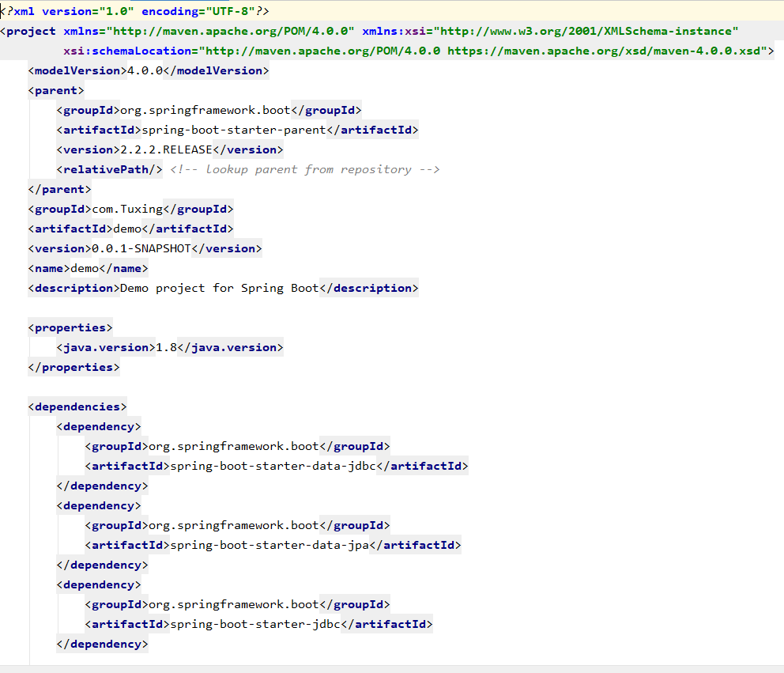Click the com.Tuxing groupId value
This screenshot has height=673, width=784.
click(x=127, y=209)
